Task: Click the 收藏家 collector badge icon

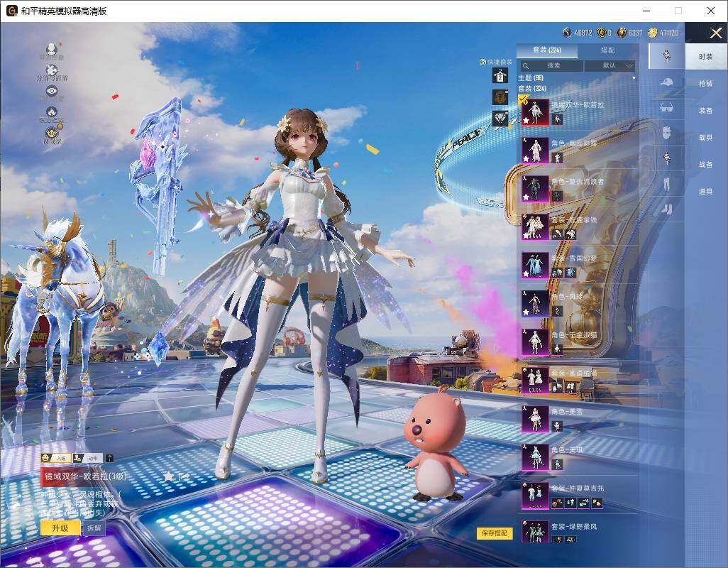Action: [51, 133]
